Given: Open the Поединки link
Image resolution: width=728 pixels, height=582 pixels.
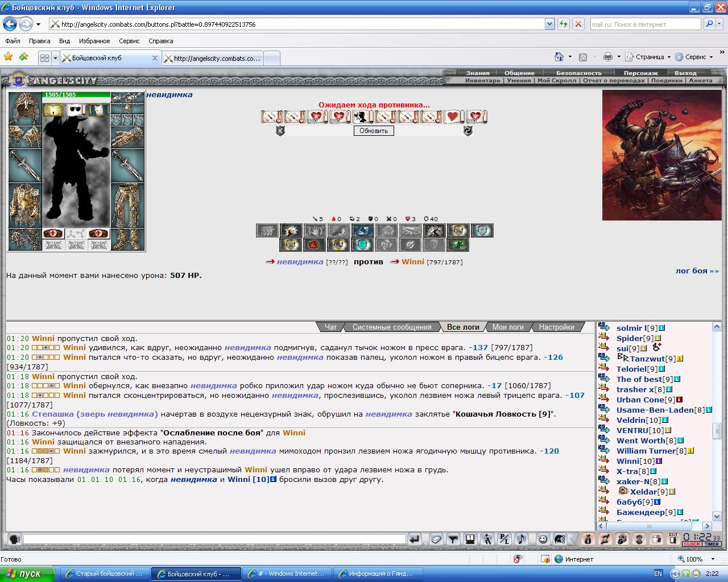Looking at the screenshot, I should tap(667, 80).
